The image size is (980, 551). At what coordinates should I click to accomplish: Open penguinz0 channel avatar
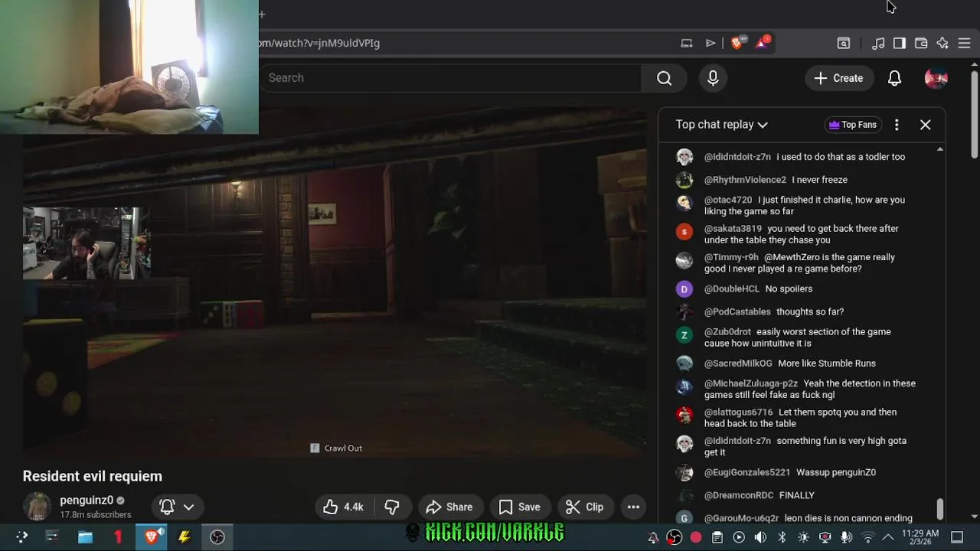37,507
